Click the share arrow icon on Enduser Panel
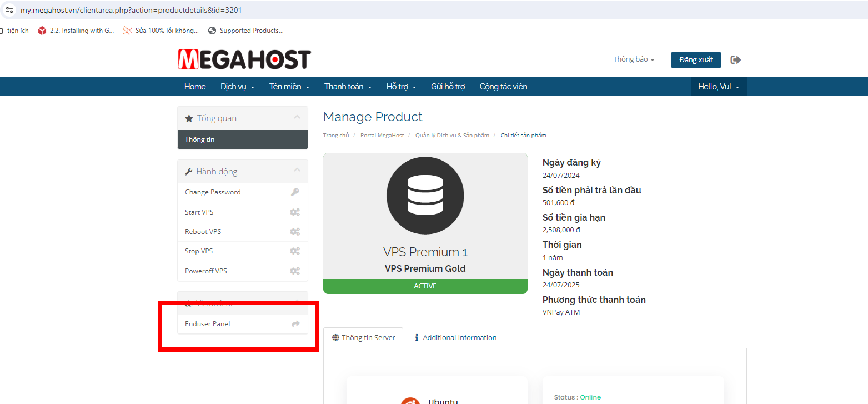This screenshot has width=868, height=404. coord(296,324)
